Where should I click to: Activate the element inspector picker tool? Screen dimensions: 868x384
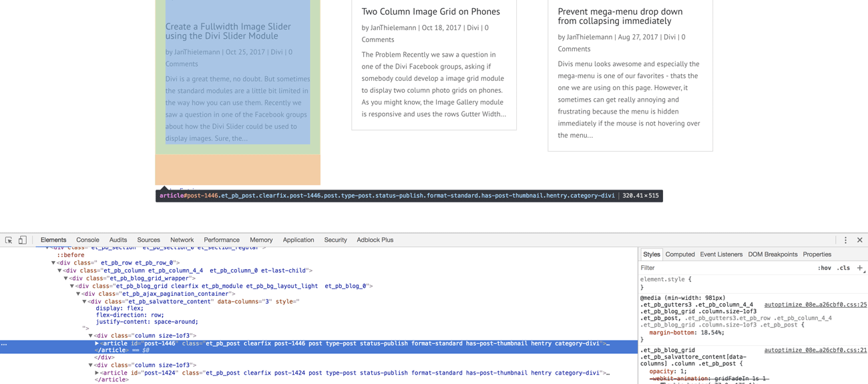click(x=9, y=240)
